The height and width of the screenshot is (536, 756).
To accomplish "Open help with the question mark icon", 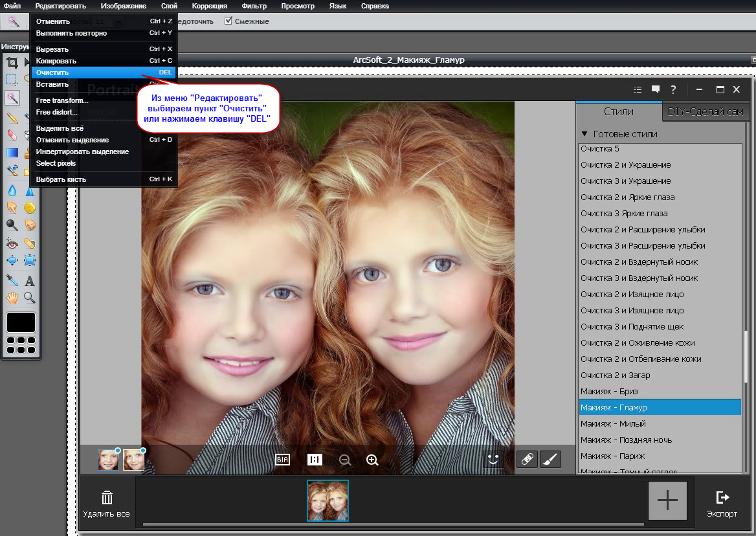I will (673, 89).
